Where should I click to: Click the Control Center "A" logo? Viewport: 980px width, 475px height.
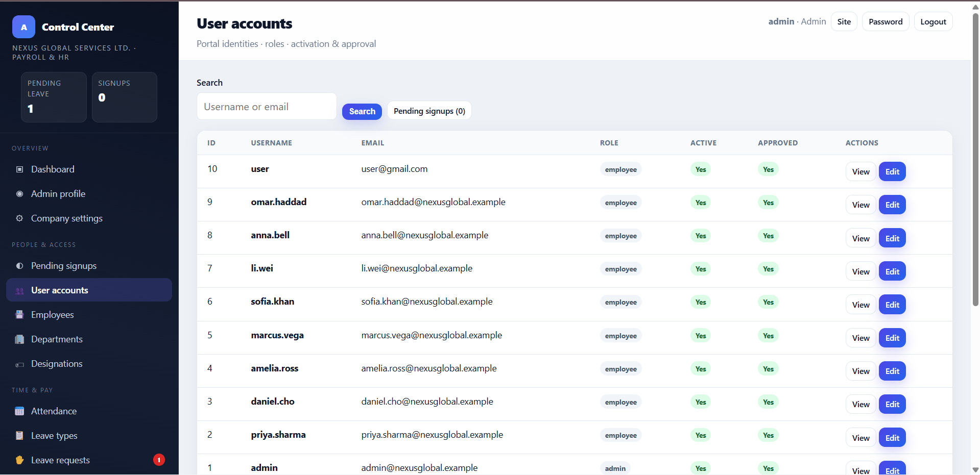(23, 27)
